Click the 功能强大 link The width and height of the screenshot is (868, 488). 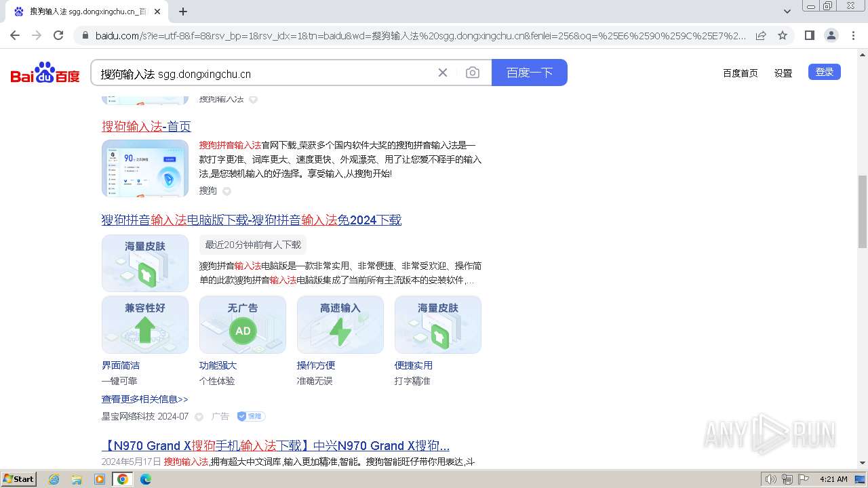pyautogui.click(x=218, y=365)
